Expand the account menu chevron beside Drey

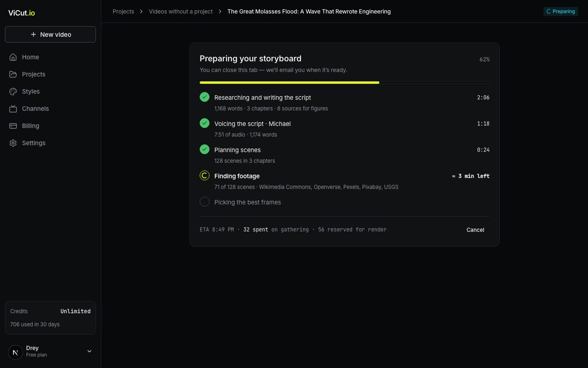coord(89,351)
